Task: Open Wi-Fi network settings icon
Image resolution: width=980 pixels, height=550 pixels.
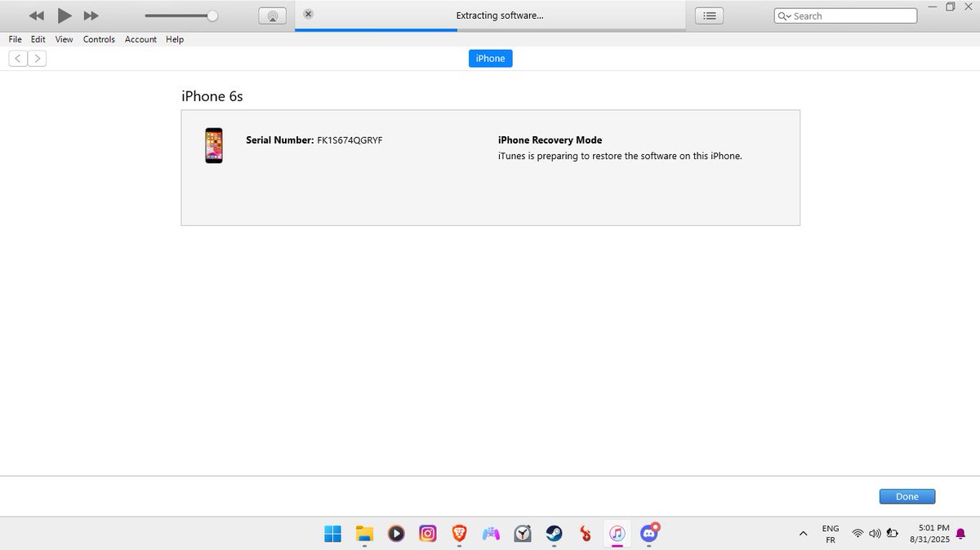Action: coord(857,534)
